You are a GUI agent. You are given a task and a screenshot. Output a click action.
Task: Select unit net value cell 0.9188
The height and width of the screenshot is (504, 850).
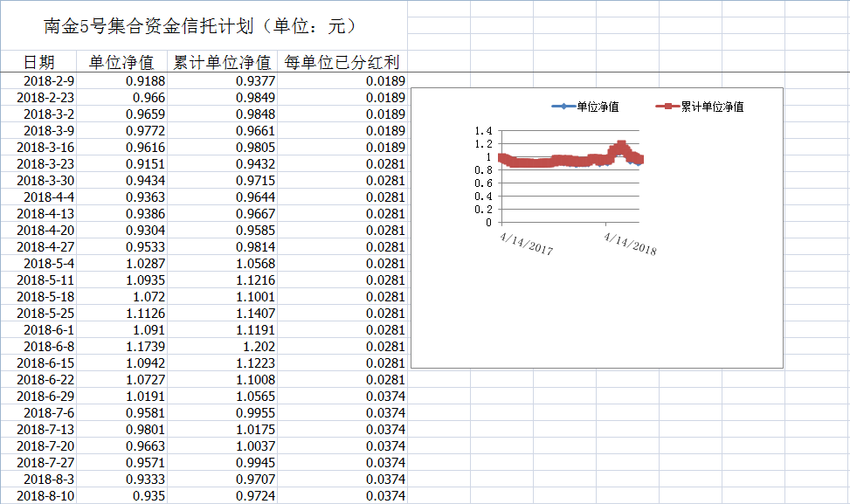[x=122, y=80]
